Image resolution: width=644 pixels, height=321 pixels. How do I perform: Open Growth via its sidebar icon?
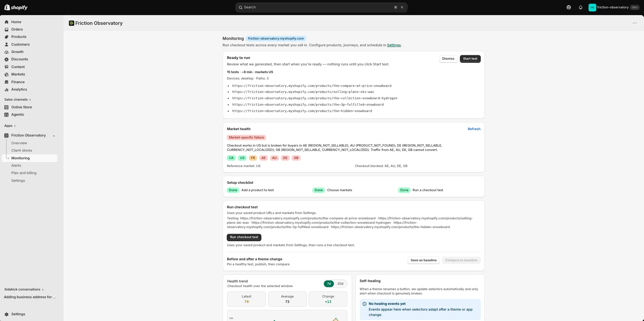pyautogui.click(x=6, y=52)
